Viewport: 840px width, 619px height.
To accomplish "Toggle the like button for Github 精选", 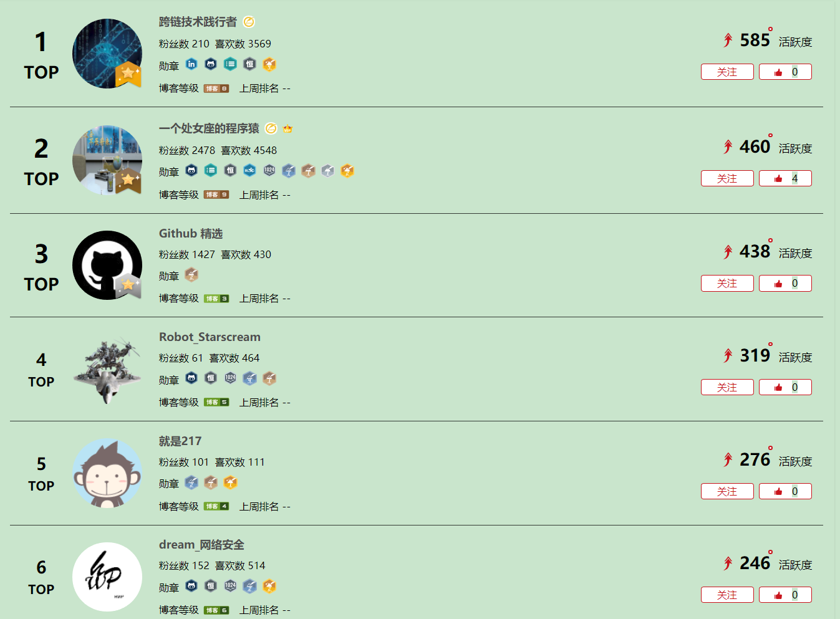I will (785, 283).
